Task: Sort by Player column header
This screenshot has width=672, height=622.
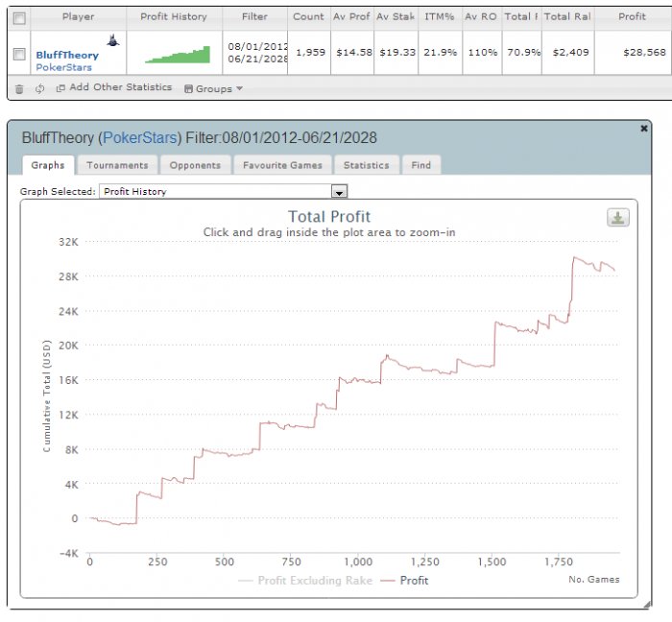Action: coord(79,16)
